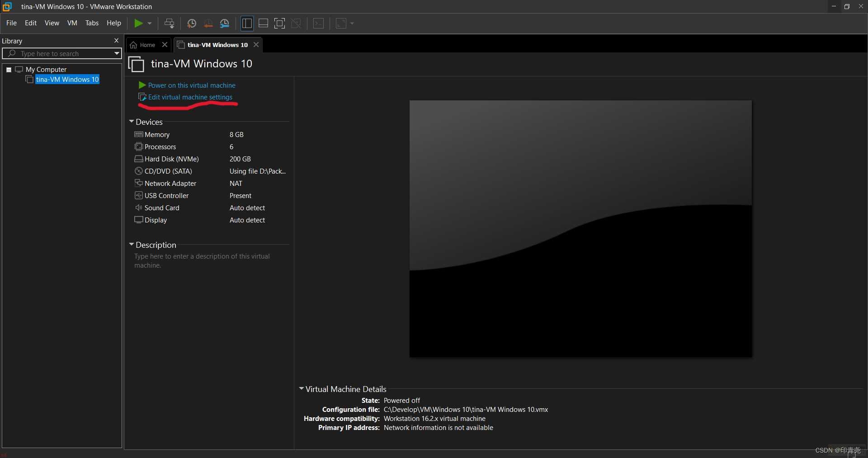
Task: Click the Sound Card speaker icon
Action: (139, 208)
